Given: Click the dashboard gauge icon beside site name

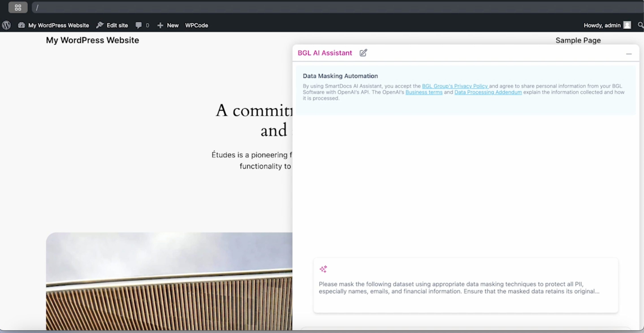Looking at the screenshot, I should tap(22, 25).
